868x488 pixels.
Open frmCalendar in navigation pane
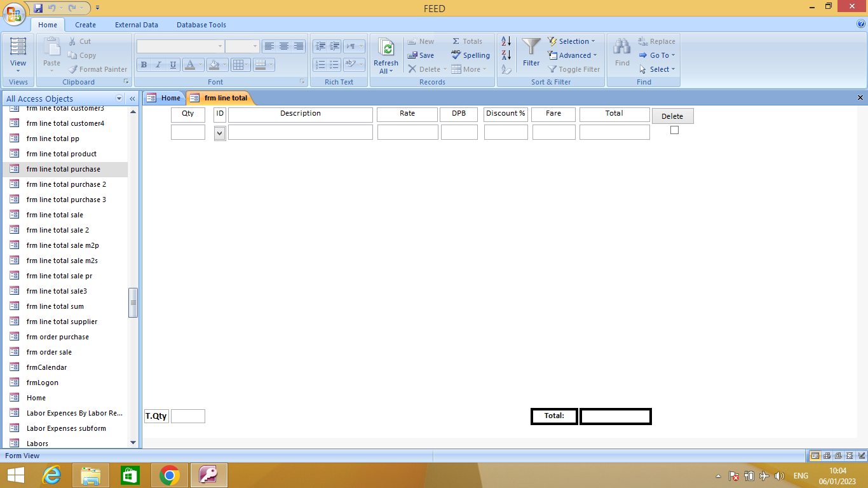pos(46,367)
